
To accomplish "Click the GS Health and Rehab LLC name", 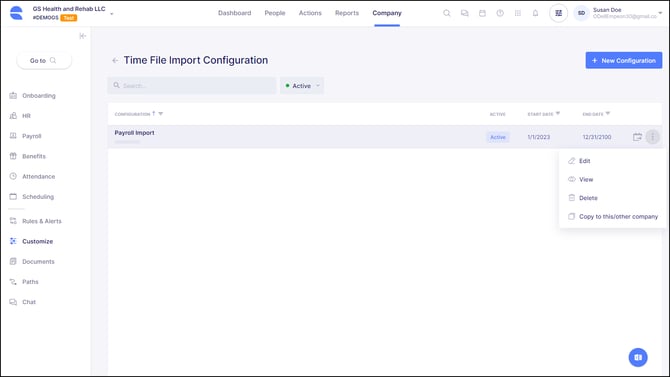I will 69,9.
